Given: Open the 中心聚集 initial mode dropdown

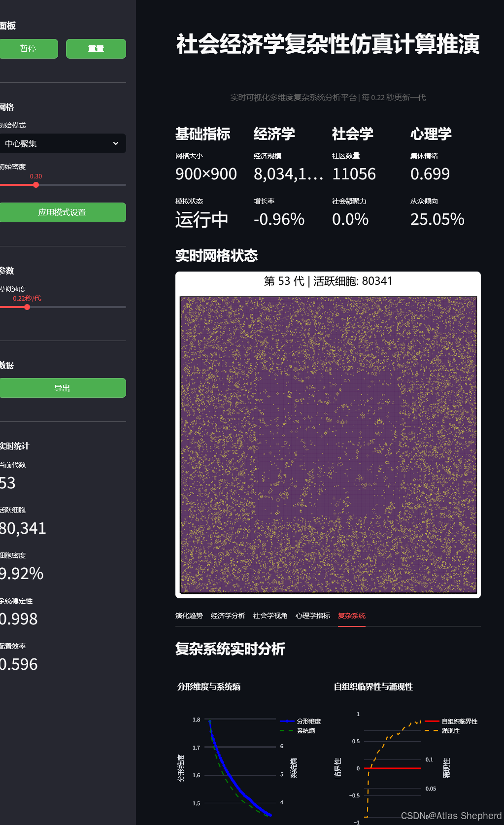Looking at the screenshot, I should click(x=62, y=143).
